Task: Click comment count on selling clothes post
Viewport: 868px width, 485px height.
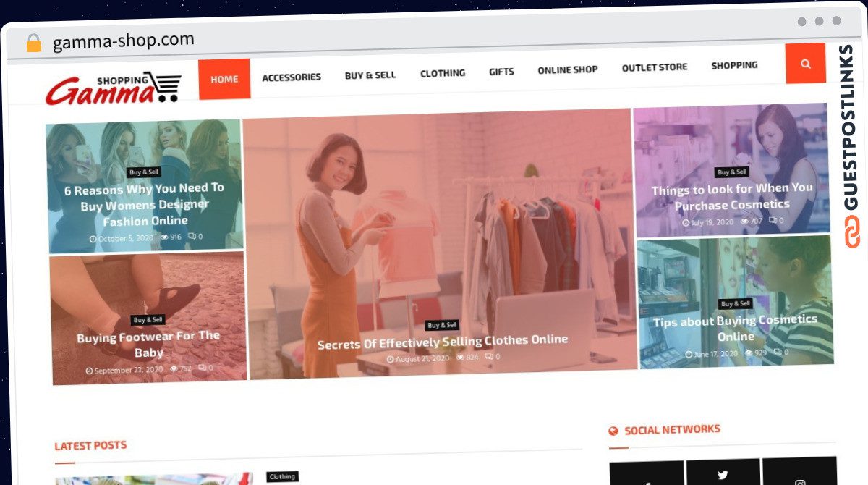Action: point(493,357)
